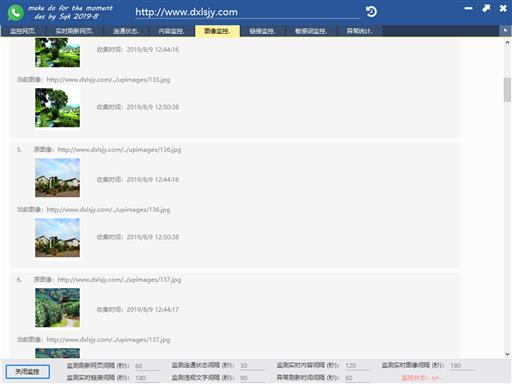Click the http://www.dxlsjy.com address field
This screenshot has width=512, height=384.
[x=247, y=12]
